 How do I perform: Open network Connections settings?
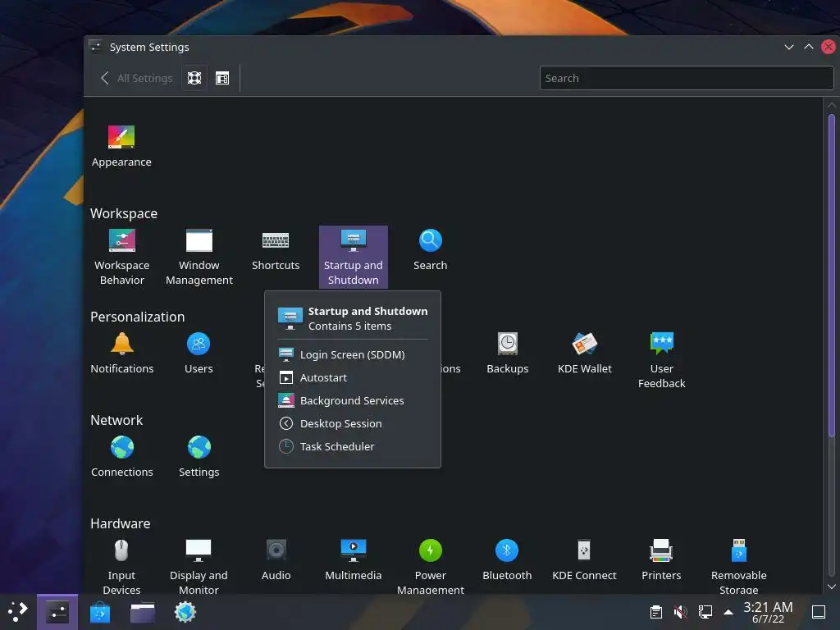(x=122, y=456)
